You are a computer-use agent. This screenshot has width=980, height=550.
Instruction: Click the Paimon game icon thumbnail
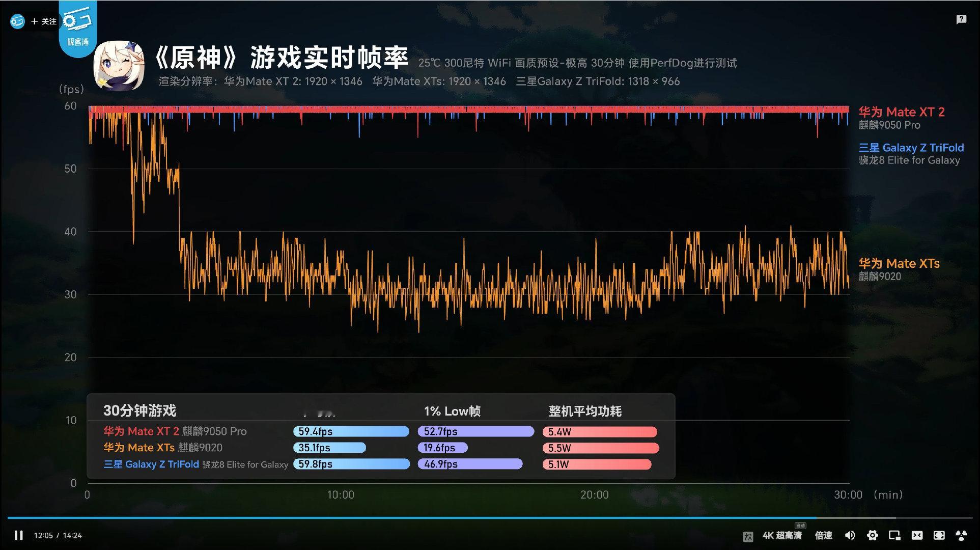coord(119,65)
